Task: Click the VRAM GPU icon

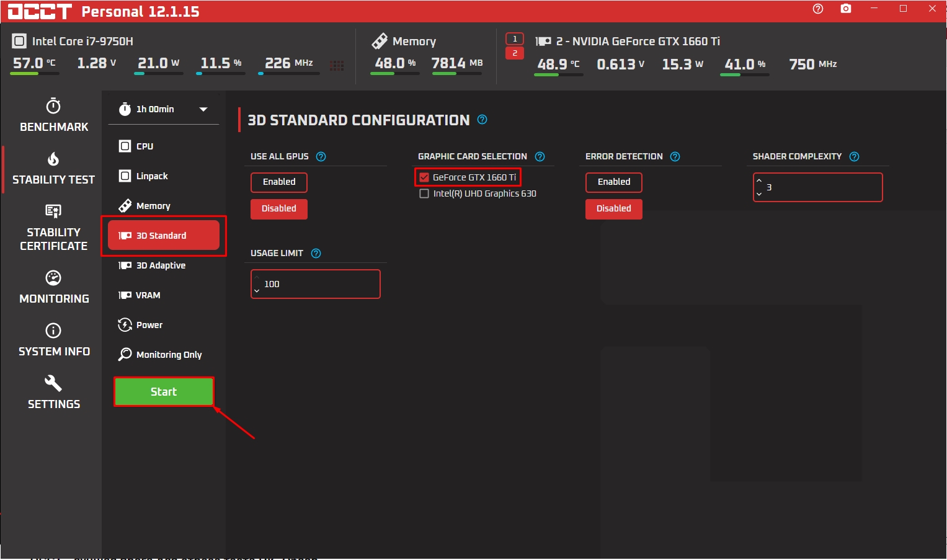Action: [x=125, y=295]
